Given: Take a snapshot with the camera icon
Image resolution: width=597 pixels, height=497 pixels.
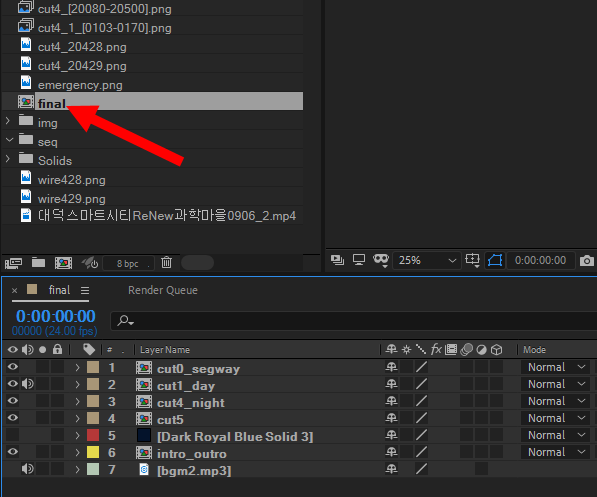Looking at the screenshot, I should pyautogui.click(x=587, y=261).
